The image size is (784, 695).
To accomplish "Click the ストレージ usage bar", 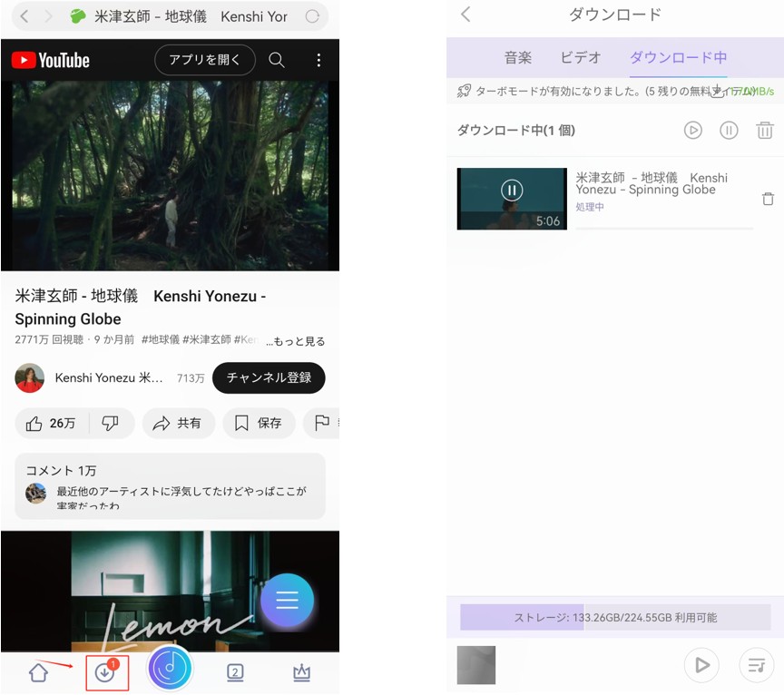I will (615, 617).
